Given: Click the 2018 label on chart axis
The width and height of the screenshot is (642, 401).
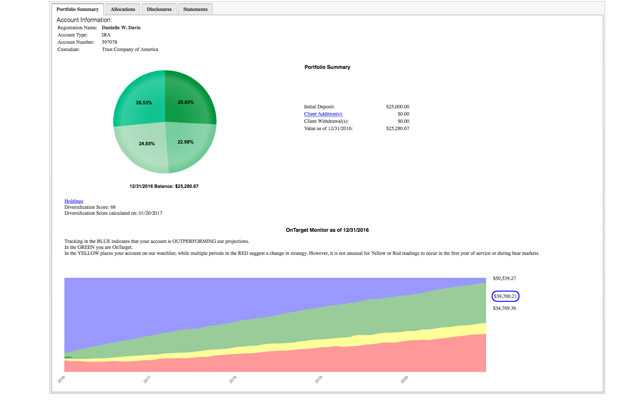Looking at the screenshot, I should (x=232, y=380).
